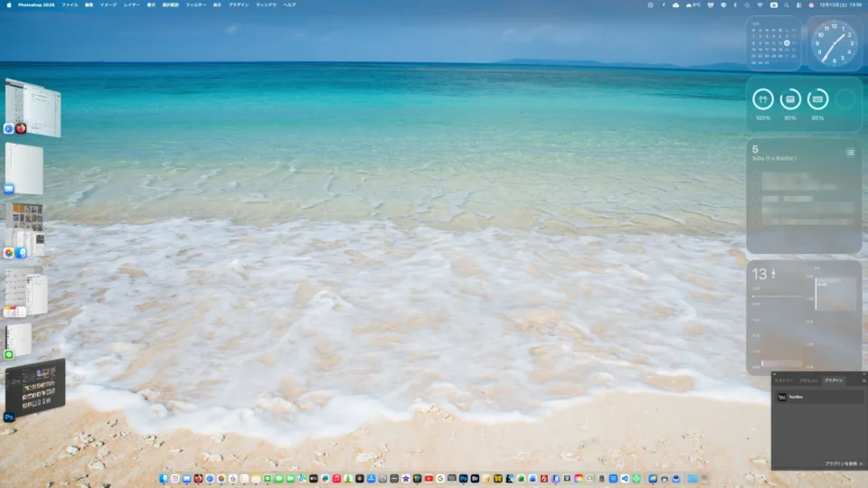
Task: Click the analog clock widget
Action: coord(835,43)
